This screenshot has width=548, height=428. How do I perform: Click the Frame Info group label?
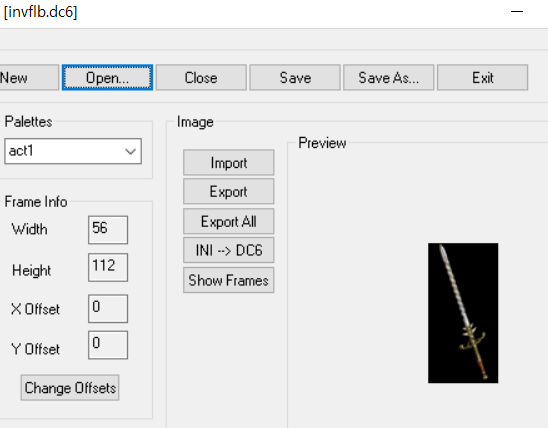36,202
